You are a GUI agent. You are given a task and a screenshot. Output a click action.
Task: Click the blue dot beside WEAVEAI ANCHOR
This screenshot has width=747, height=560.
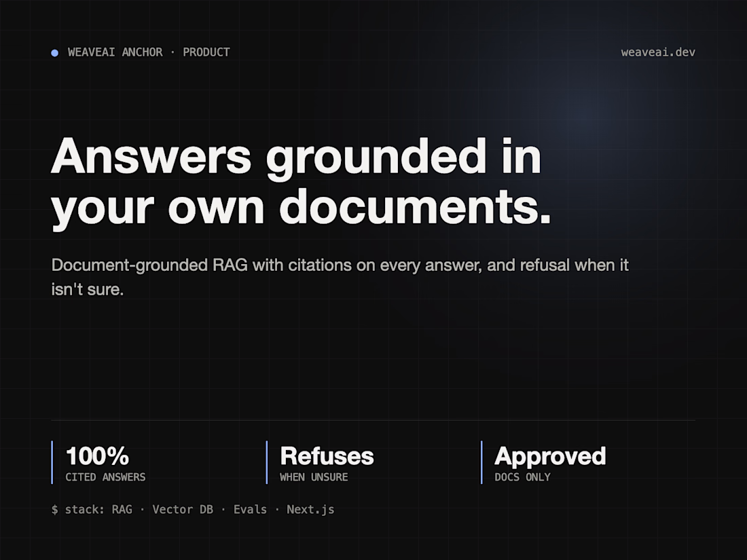[x=55, y=53]
